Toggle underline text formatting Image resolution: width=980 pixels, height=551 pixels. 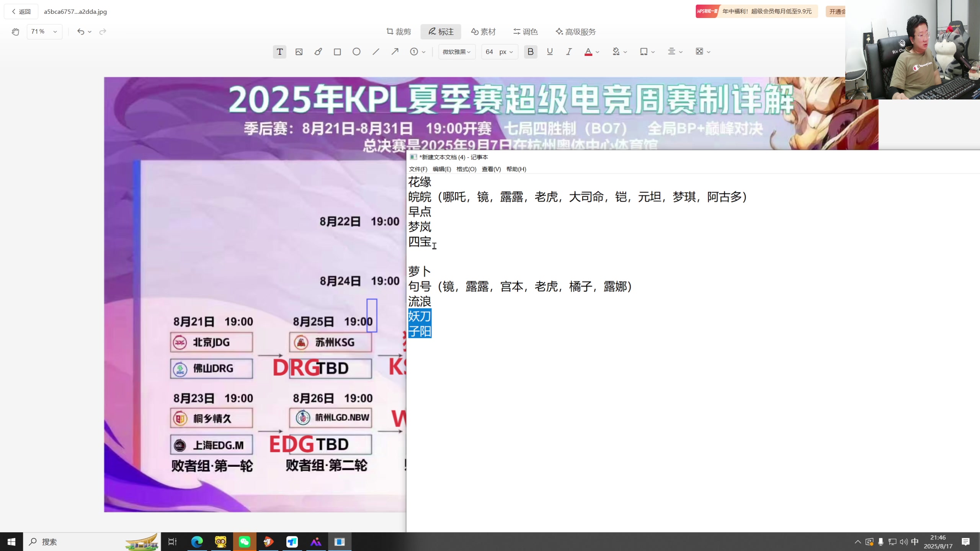click(550, 52)
